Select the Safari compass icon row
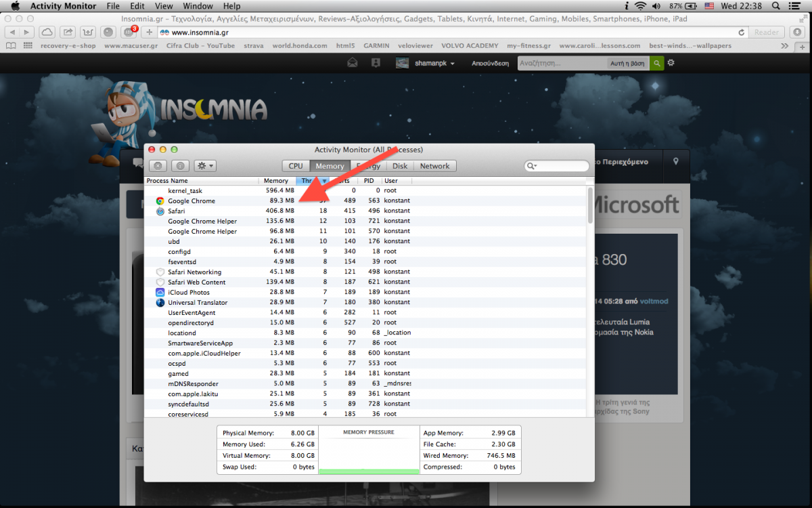 pos(160,211)
